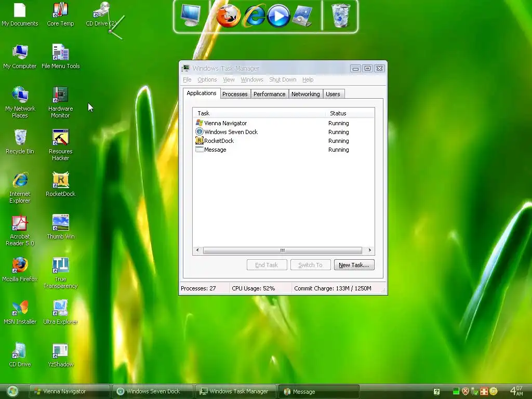Viewport: 532px width, 399px height.
Task: Sort by the Status column header
Action: click(350, 113)
